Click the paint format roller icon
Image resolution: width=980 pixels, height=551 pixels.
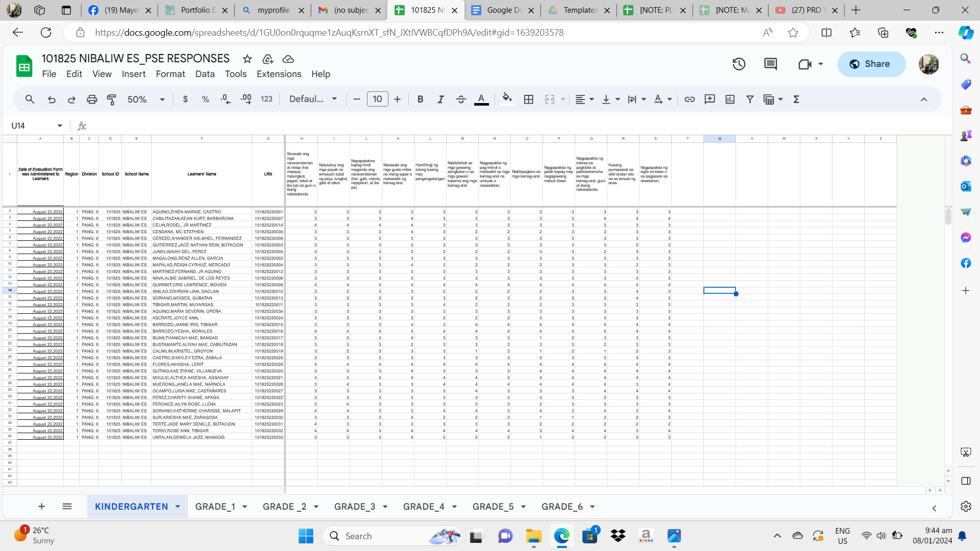coord(111,99)
